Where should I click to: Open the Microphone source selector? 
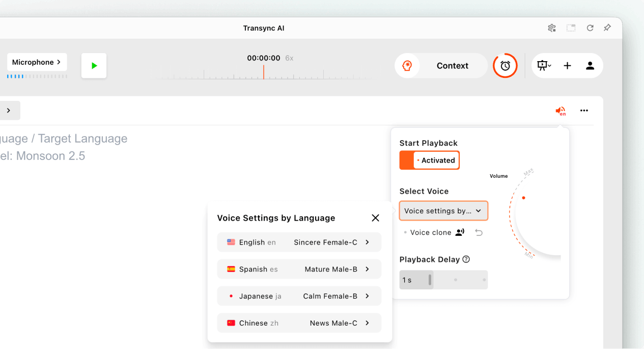pos(37,62)
